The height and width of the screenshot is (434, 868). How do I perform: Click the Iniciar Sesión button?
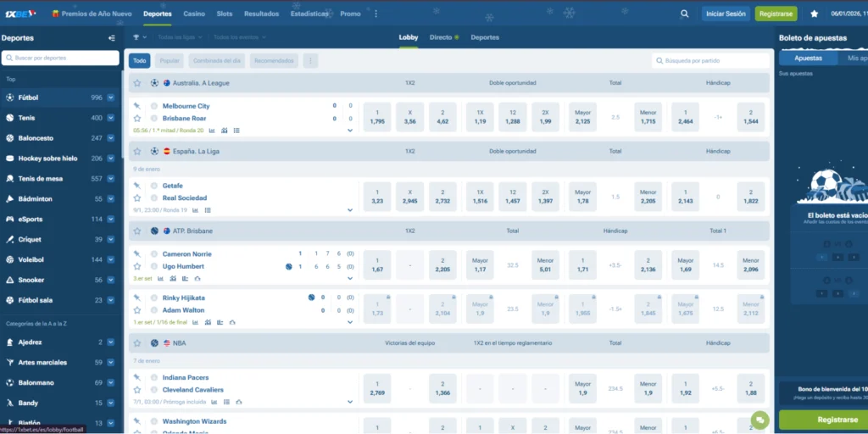726,14
